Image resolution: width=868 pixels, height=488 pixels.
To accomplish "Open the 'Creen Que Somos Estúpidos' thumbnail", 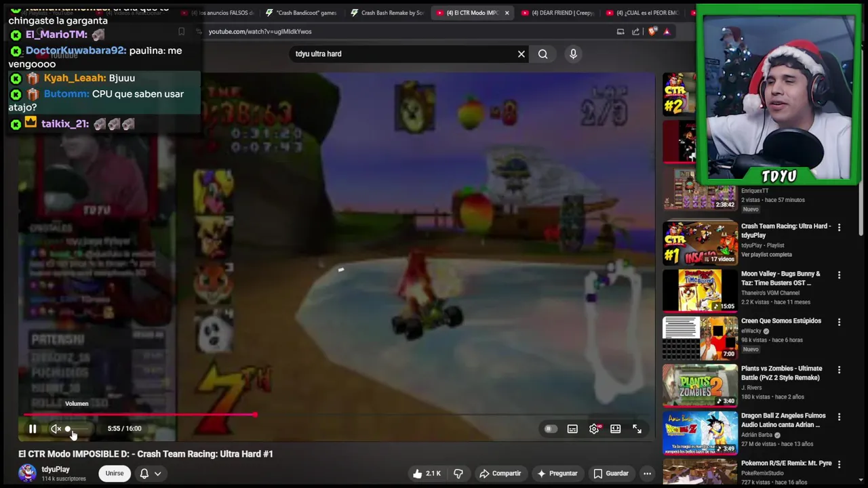I will [700, 338].
